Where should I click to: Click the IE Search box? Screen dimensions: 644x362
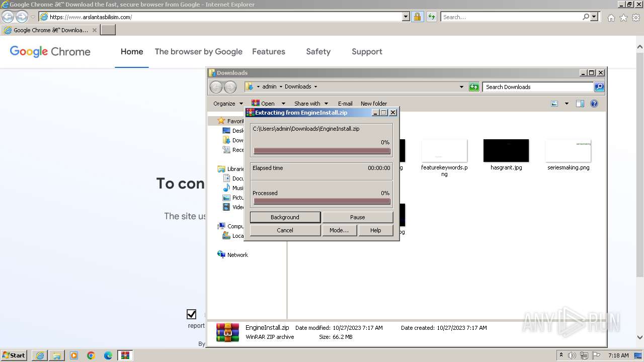pos(512,17)
